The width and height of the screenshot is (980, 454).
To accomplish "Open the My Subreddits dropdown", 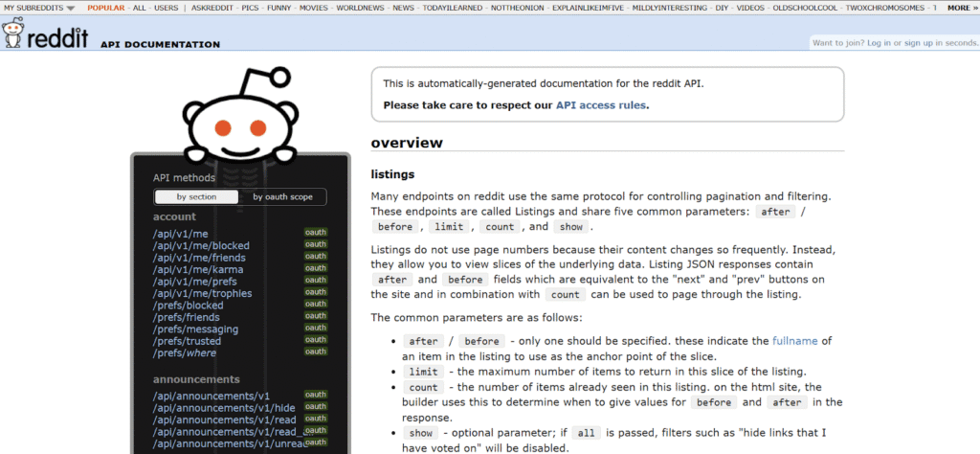I will pos(39,8).
